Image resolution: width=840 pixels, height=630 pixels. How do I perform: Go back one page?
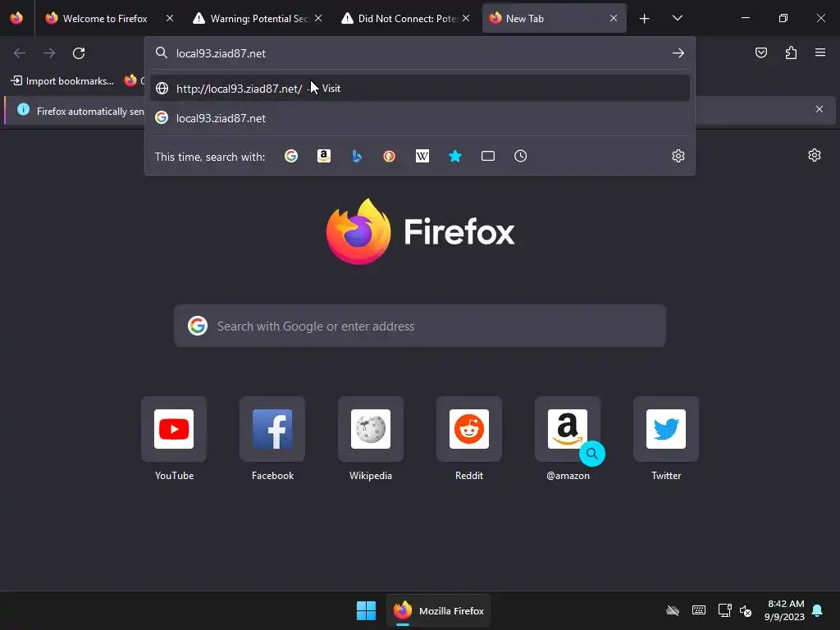[20, 53]
